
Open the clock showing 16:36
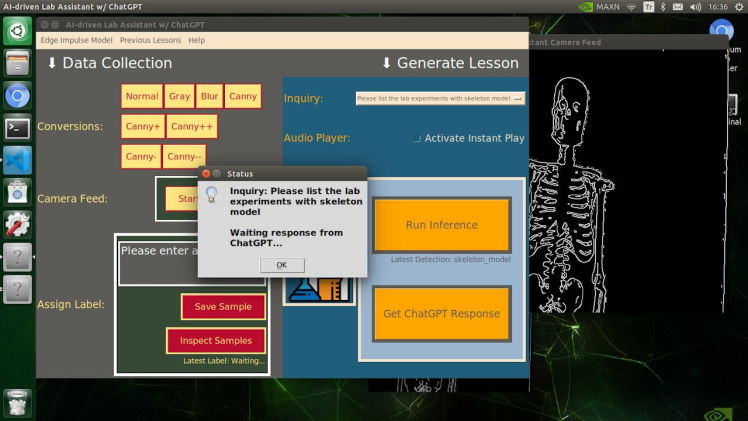tap(718, 7)
